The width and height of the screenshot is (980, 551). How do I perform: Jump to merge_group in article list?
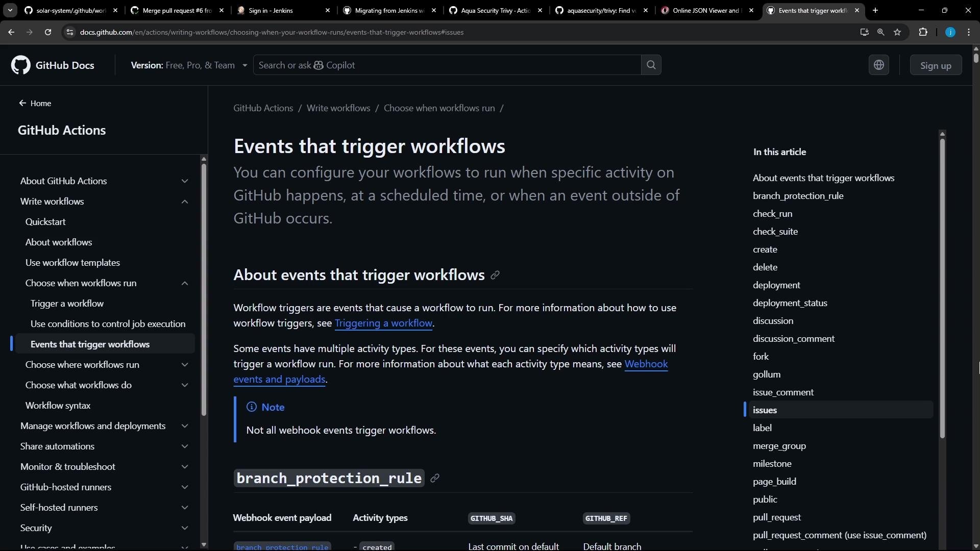[x=779, y=446]
